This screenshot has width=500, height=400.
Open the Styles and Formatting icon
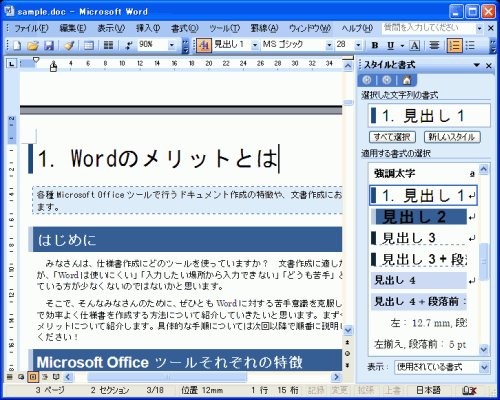pyautogui.click(x=204, y=45)
